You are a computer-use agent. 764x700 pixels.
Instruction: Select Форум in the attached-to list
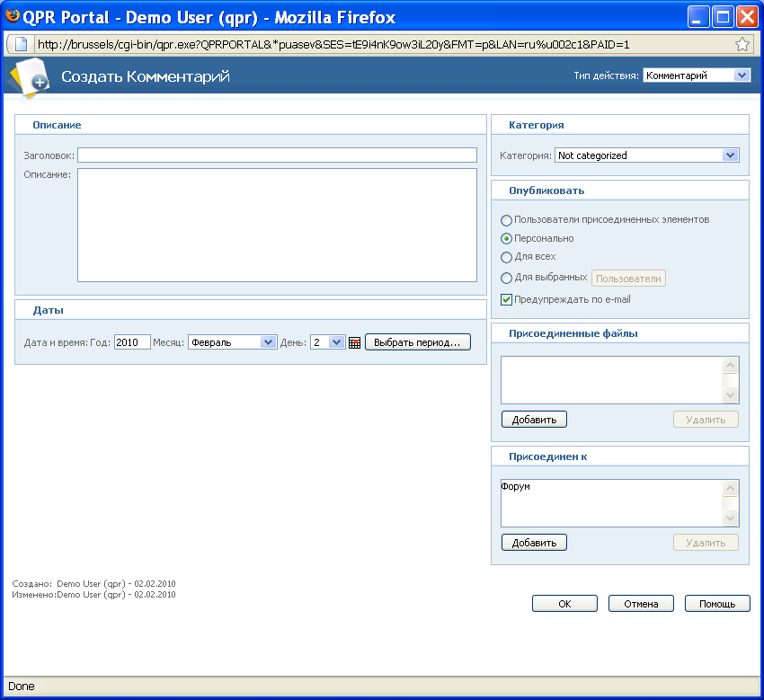coord(516,486)
